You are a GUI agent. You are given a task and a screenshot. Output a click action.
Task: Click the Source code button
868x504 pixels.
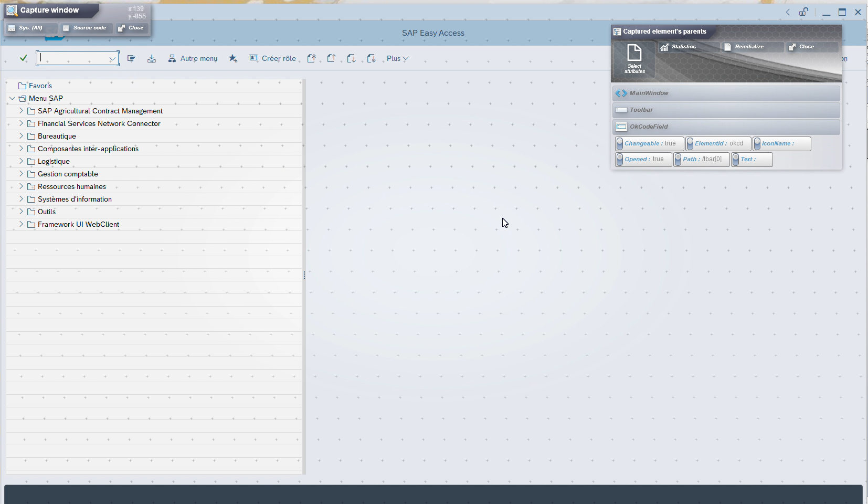tap(86, 28)
